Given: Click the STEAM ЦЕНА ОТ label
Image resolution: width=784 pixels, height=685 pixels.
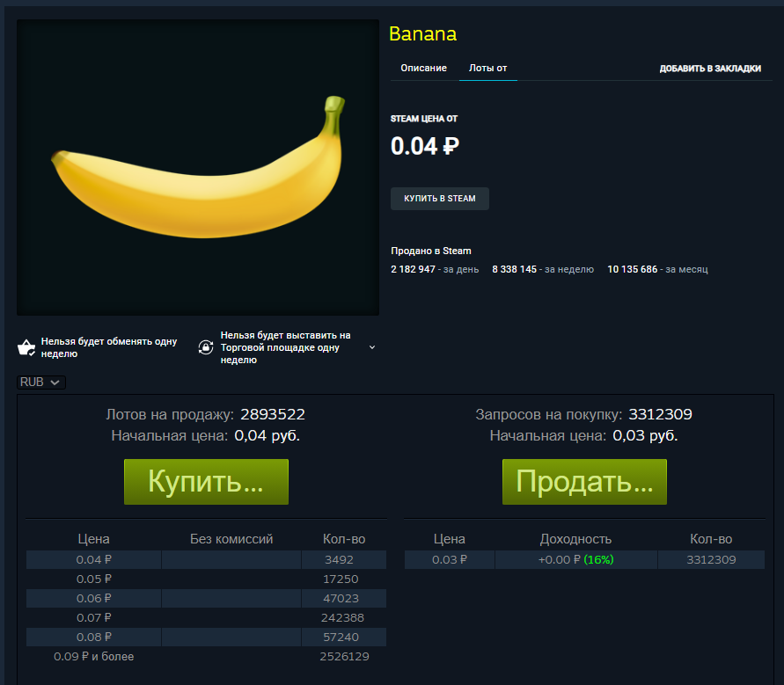Looking at the screenshot, I should pos(424,119).
